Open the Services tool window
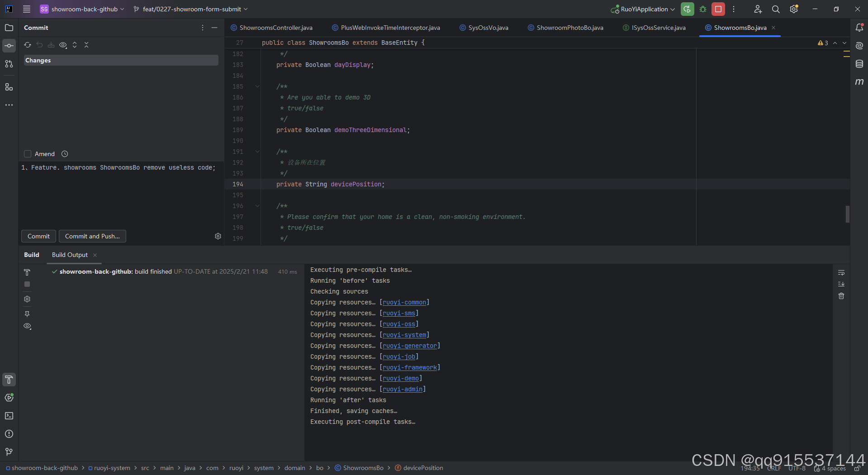The width and height of the screenshot is (868, 475). [9, 398]
